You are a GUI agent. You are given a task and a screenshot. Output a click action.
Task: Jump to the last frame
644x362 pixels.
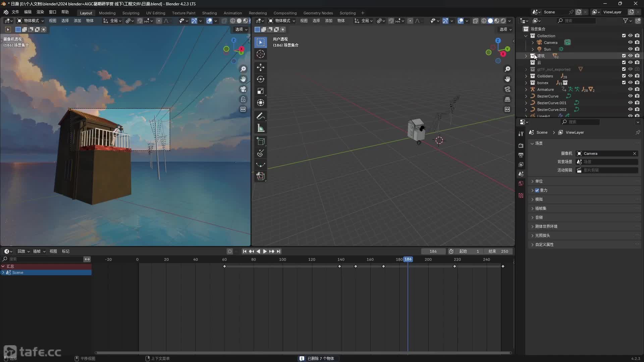(278, 251)
